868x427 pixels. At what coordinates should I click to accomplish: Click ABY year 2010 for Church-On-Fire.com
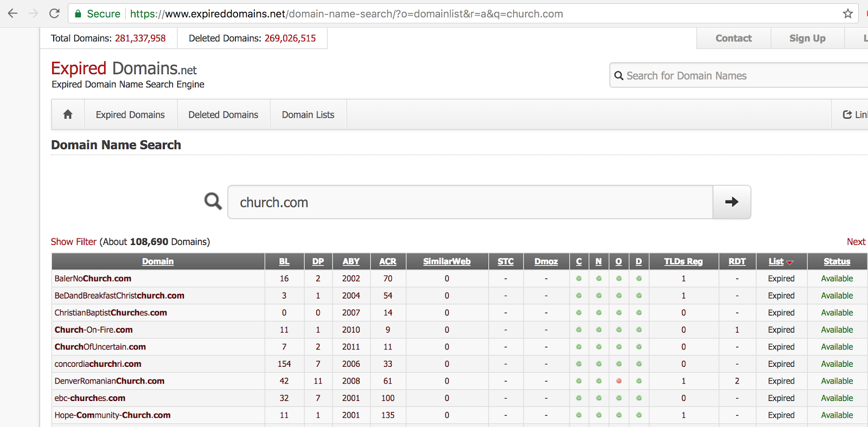click(x=351, y=330)
